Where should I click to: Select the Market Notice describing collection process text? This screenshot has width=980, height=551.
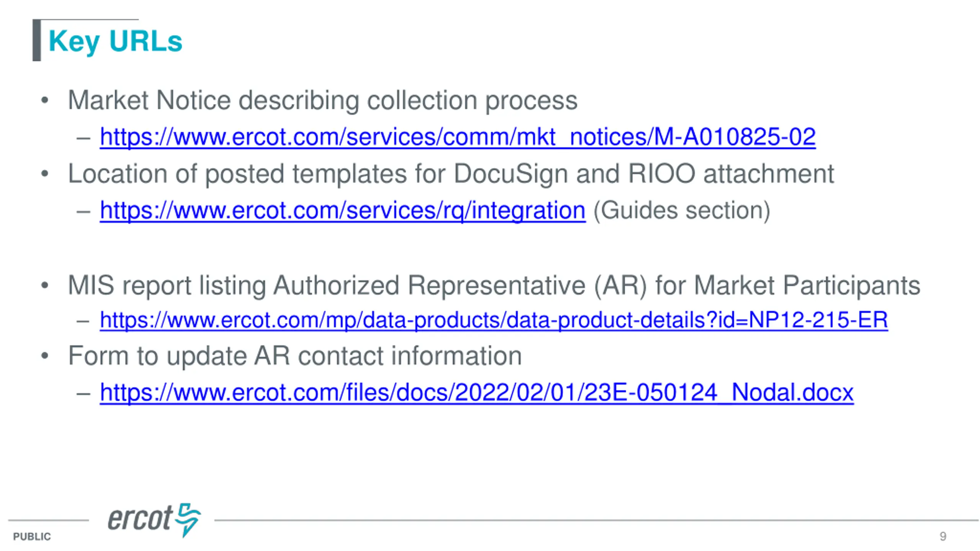click(323, 100)
